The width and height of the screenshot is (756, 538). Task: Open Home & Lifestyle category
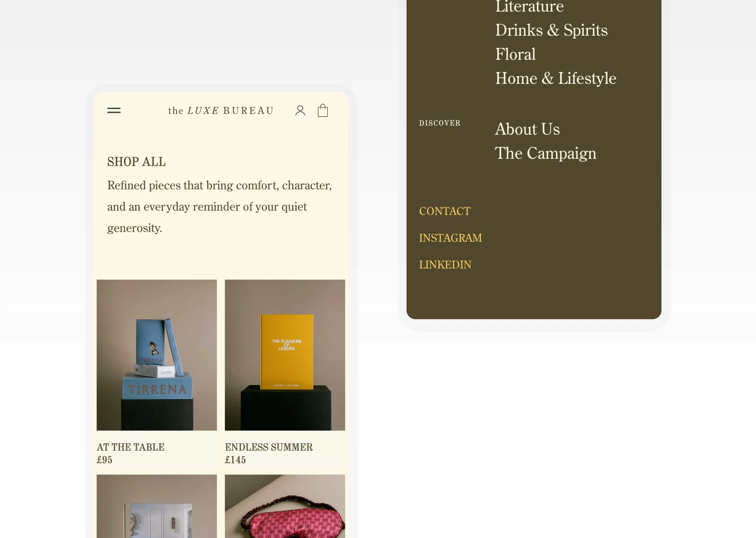[555, 78]
